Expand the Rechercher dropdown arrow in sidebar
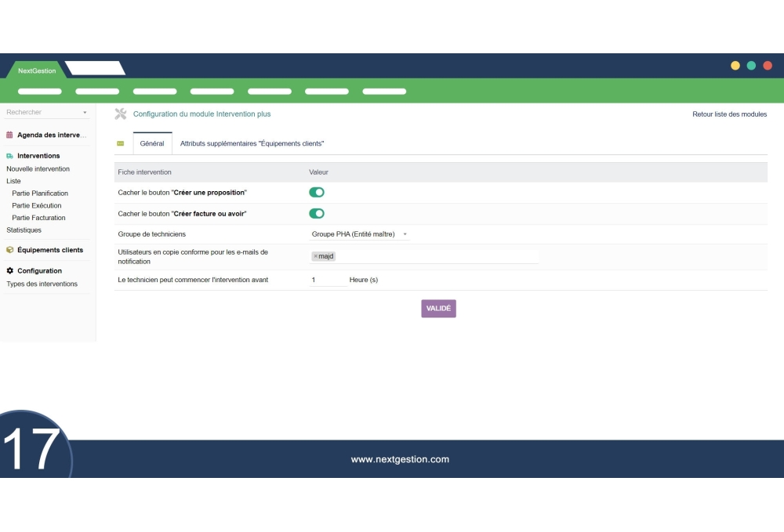784x532 pixels. pyautogui.click(x=85, y=113)
